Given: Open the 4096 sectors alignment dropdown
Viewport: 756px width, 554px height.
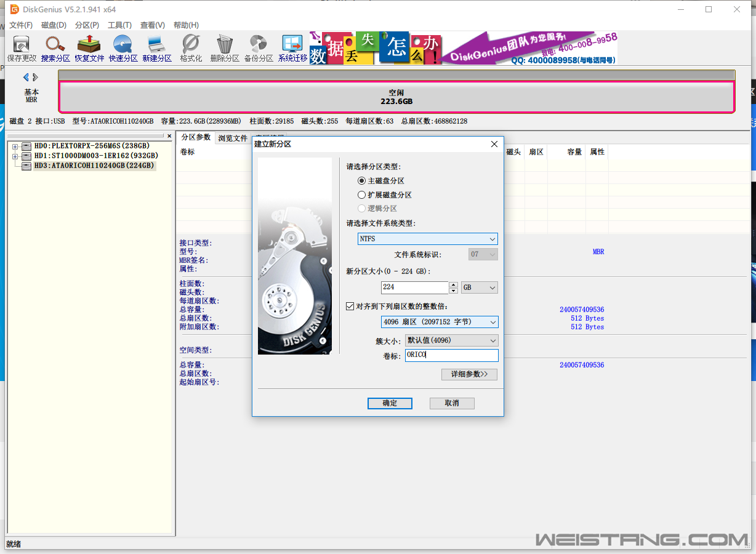Looking at the screenshot, I should pyautogui.click(x=440, y=322).
